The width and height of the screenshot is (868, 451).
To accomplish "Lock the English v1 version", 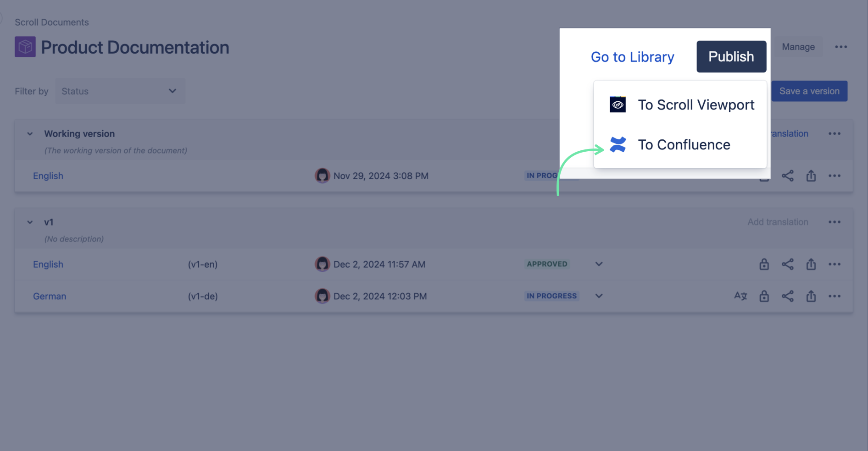I will 764,264.
